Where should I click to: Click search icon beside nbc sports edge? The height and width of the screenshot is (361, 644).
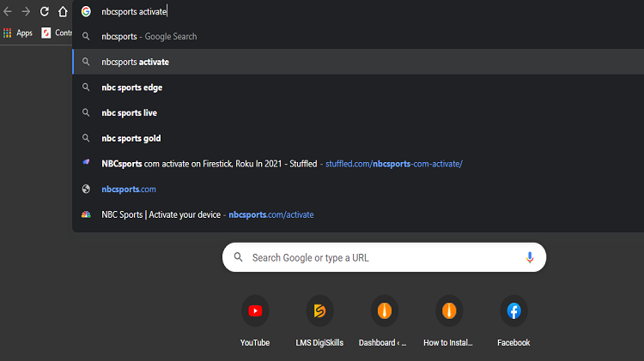pyautogui.click(x=86, y=87)
